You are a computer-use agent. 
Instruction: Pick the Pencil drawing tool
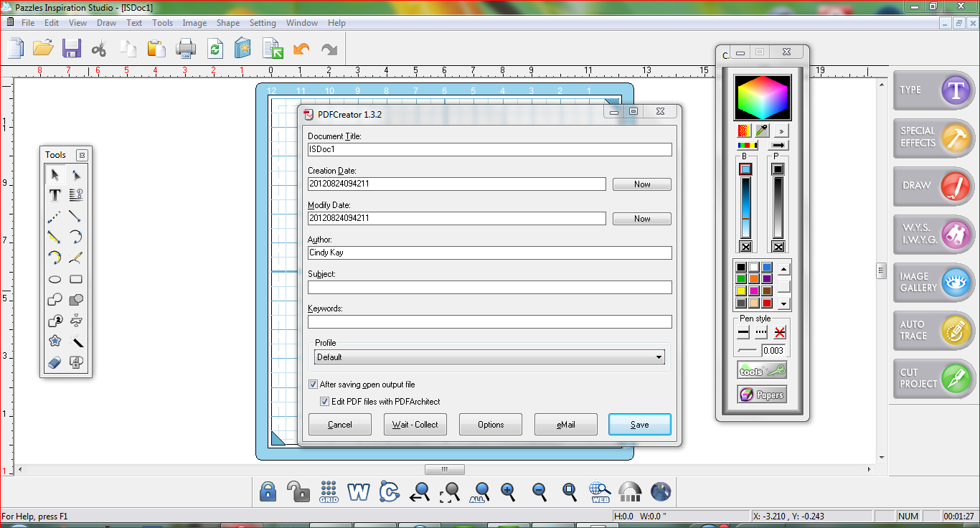75,258
